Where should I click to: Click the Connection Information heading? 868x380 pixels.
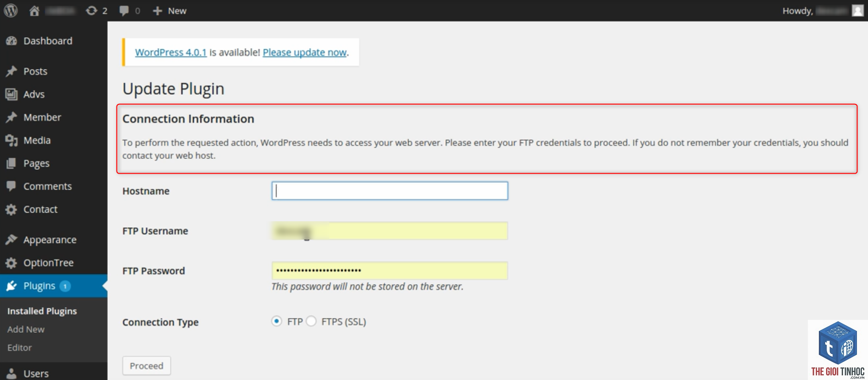click(x=188, y=119)
